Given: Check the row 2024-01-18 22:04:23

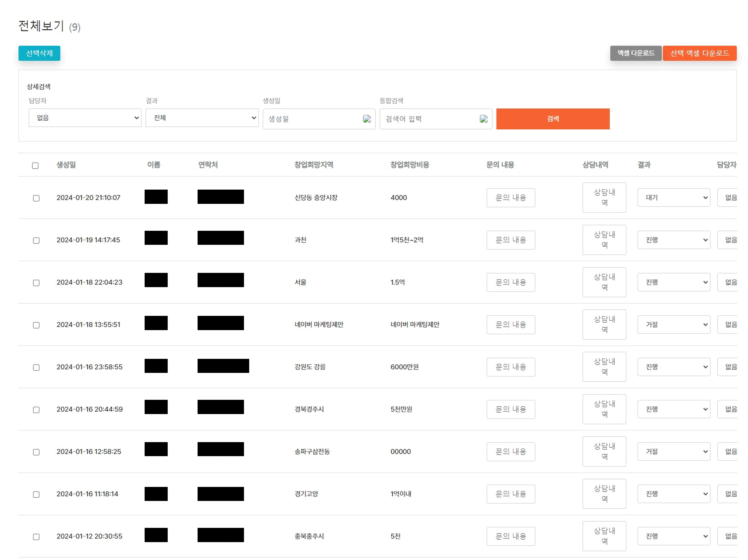Looking at the screenshot, I should pos(36,283).
